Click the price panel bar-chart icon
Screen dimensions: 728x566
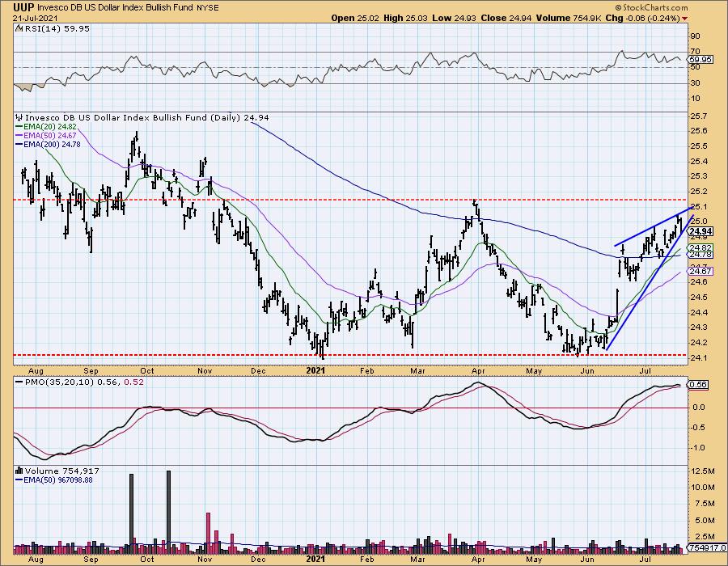[x=19, y=117]
